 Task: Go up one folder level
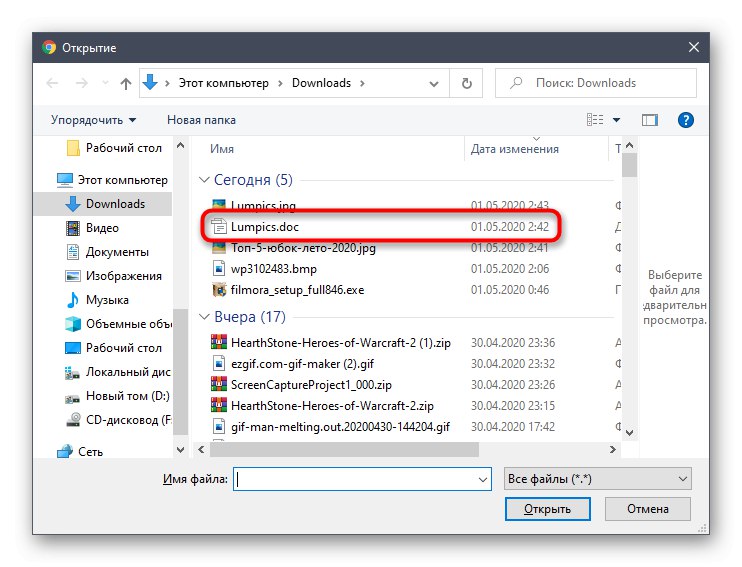[x=125, y=83]
